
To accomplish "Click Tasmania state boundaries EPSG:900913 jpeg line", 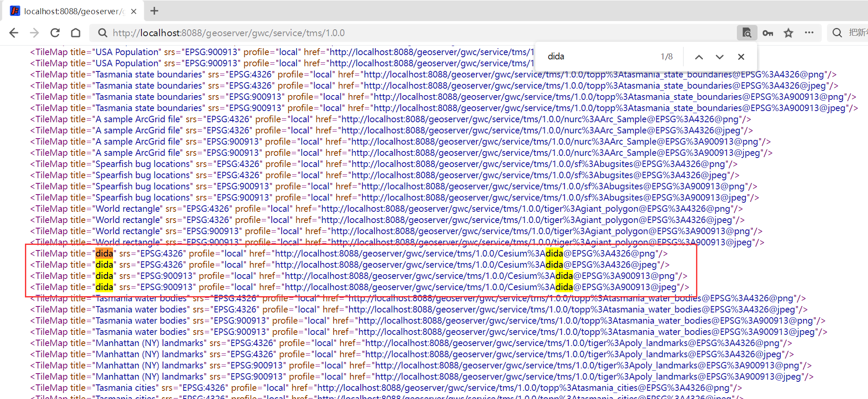I will coord(444,108).
